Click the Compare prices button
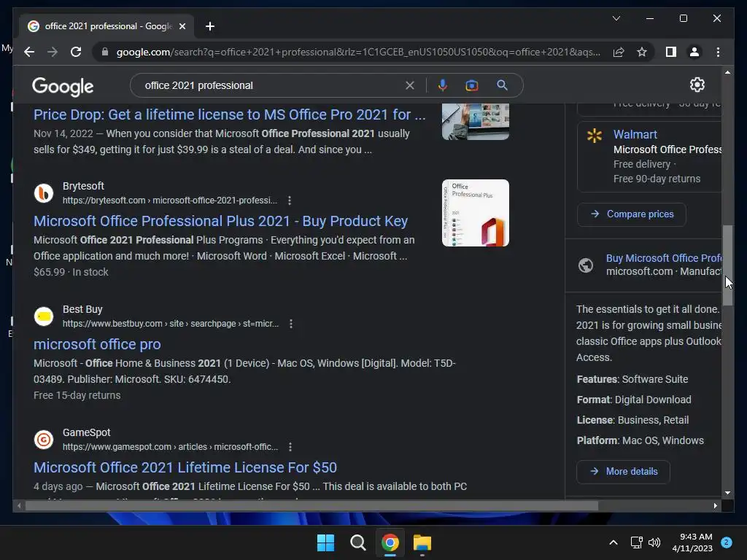Viewport: 747px width, 560px height. pyautogui.click(x=631, y=214)
